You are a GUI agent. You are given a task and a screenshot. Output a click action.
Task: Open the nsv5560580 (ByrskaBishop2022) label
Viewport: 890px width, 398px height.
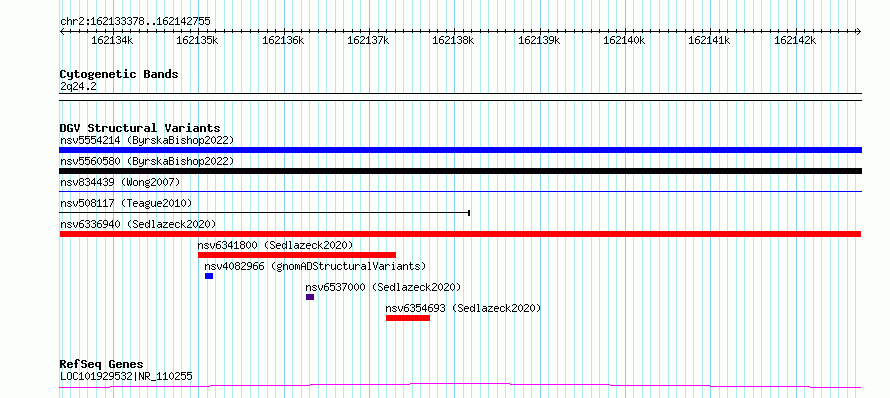pyautogui.click(x=147, y=161)
